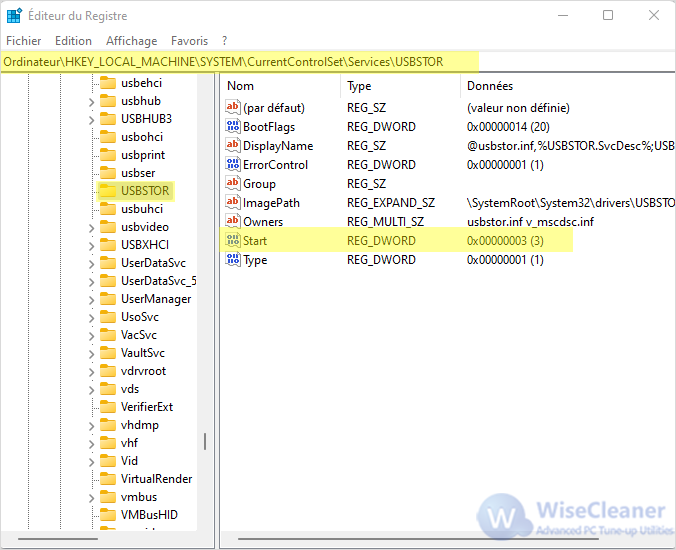Image resolution: width=676 pixels, height=550 pixels.
Task: Click the REG_EXPAND_SZ type cell
Action: pyautogui.click(x=391, y=203)
